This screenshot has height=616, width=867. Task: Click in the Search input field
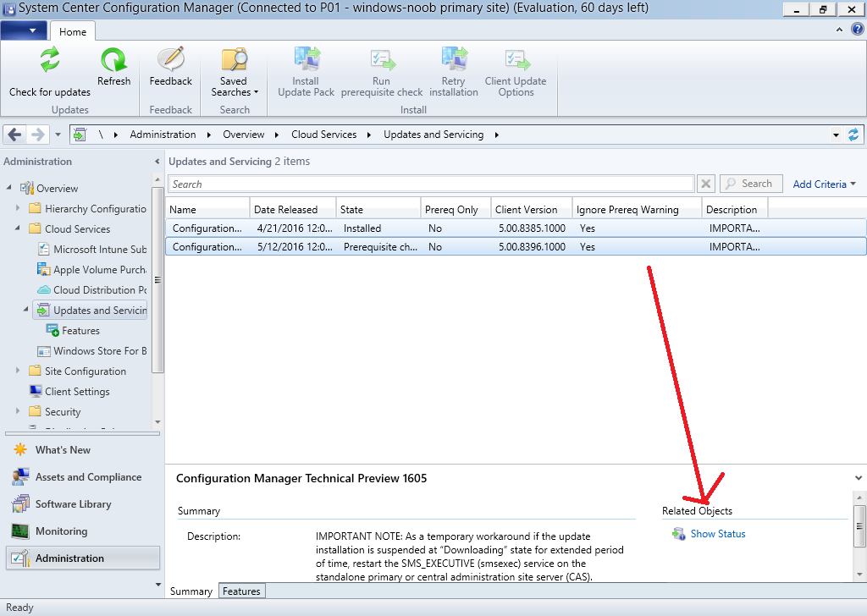pyautogui.click(x=431, y=184)
